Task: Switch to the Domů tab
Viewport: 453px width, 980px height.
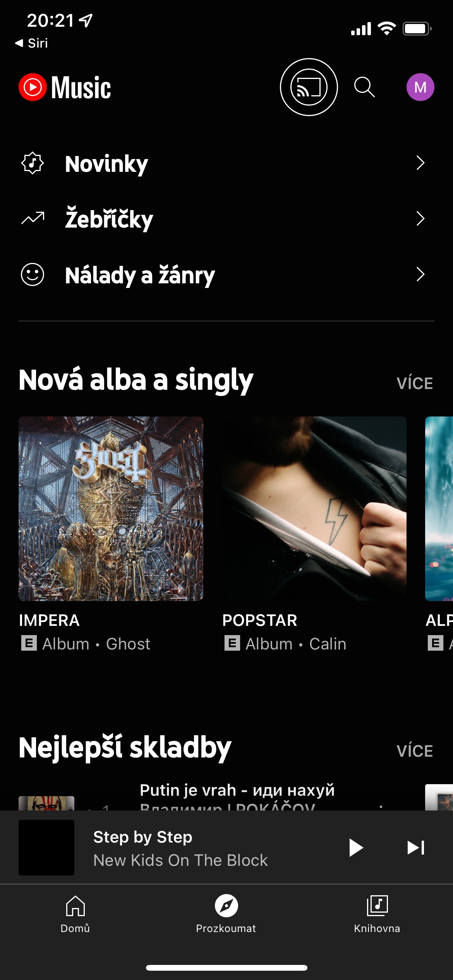Action: pos(75,914)
